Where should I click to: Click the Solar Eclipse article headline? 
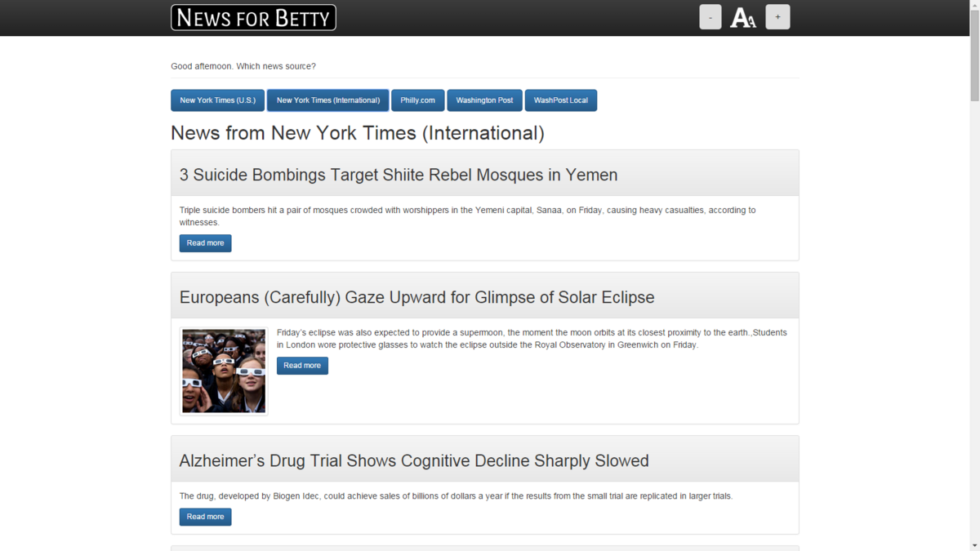click(416, 297)
